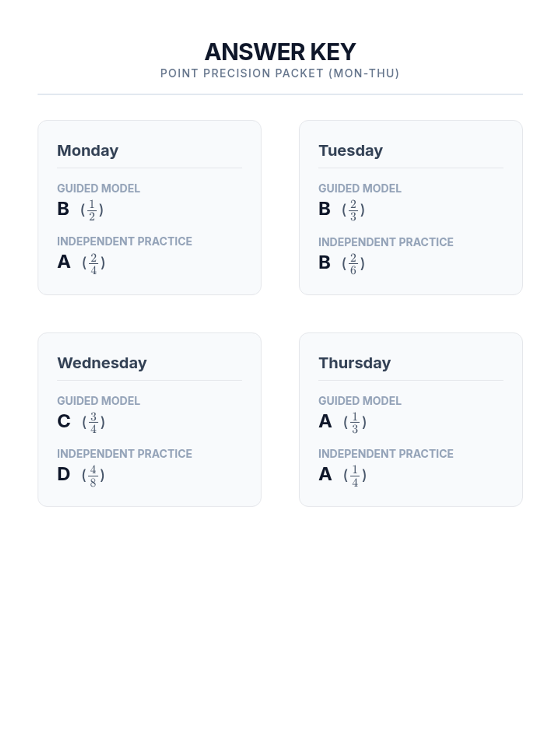Select the Wednesday card heading

coord(102,363)
